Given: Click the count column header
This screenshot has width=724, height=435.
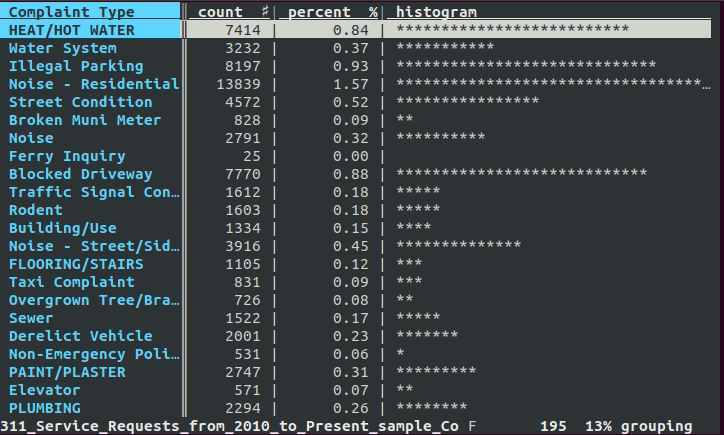Looking at the screenshot, I should [220, 12].
